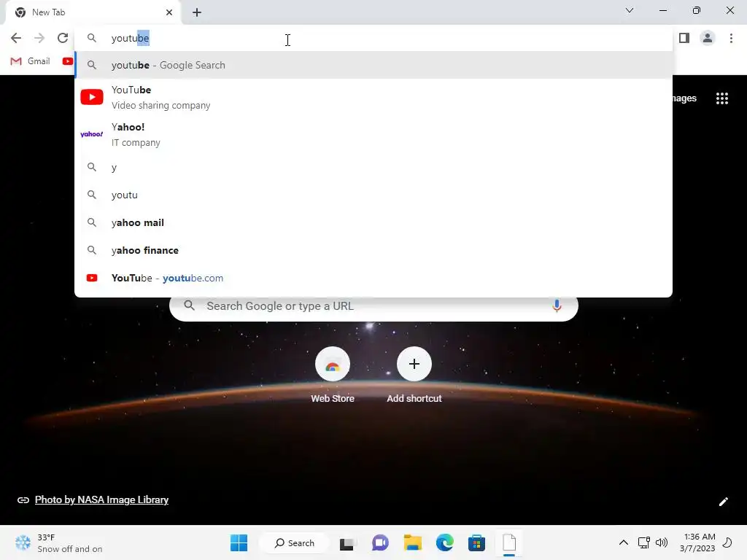Screen dimensions: 747x560
Task: Open the Windows Start menu
Action: pos(239,542)
